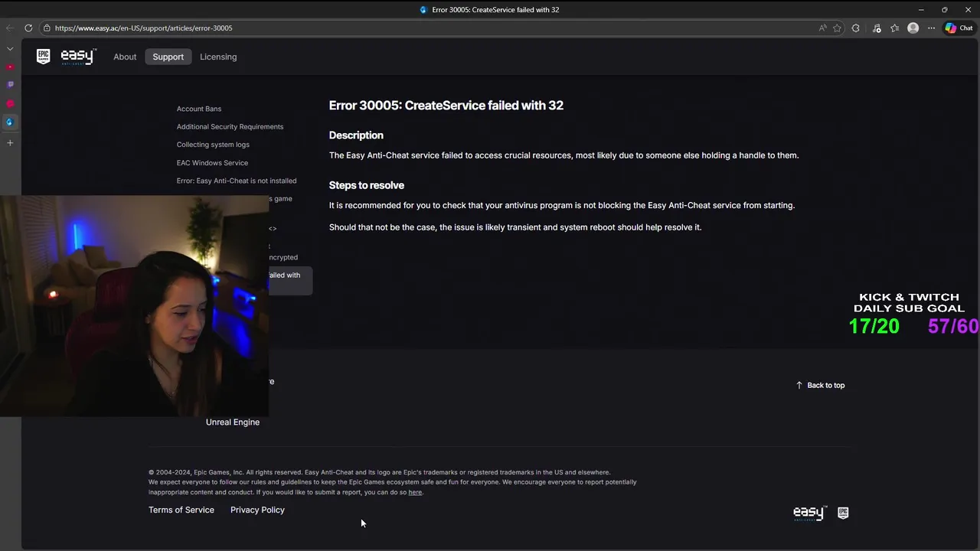Open the EAC Windows Service article
The width and height of the screenshot is (980, 551).
coord(212,163)
